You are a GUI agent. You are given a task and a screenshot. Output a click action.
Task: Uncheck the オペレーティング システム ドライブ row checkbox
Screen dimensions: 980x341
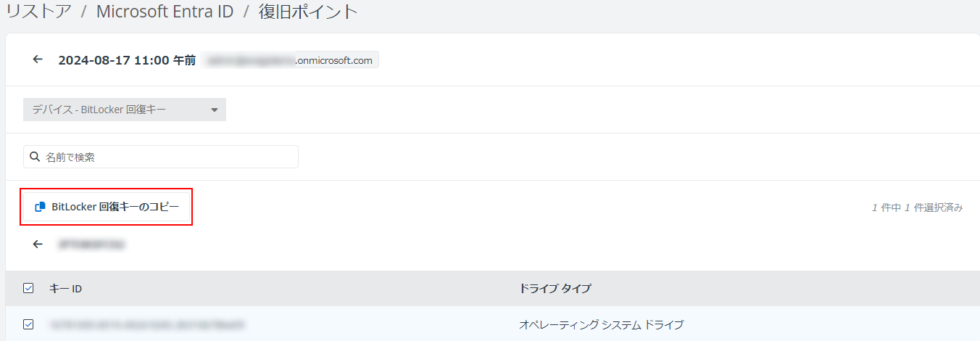click(28, 324)
